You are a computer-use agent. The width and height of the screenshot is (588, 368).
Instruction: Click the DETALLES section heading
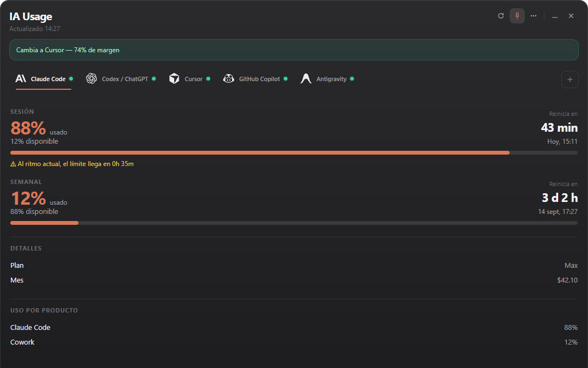(x=26, y=248)
